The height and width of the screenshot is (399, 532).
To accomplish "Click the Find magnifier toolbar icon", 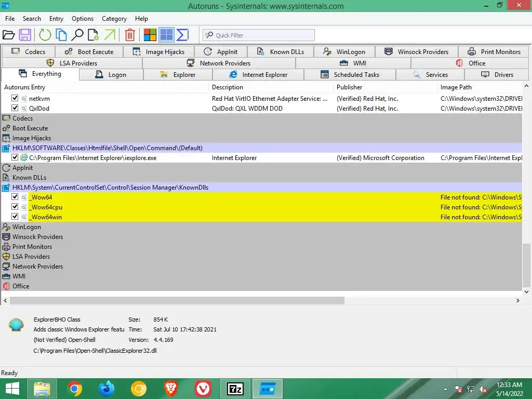I will (77, 35).
